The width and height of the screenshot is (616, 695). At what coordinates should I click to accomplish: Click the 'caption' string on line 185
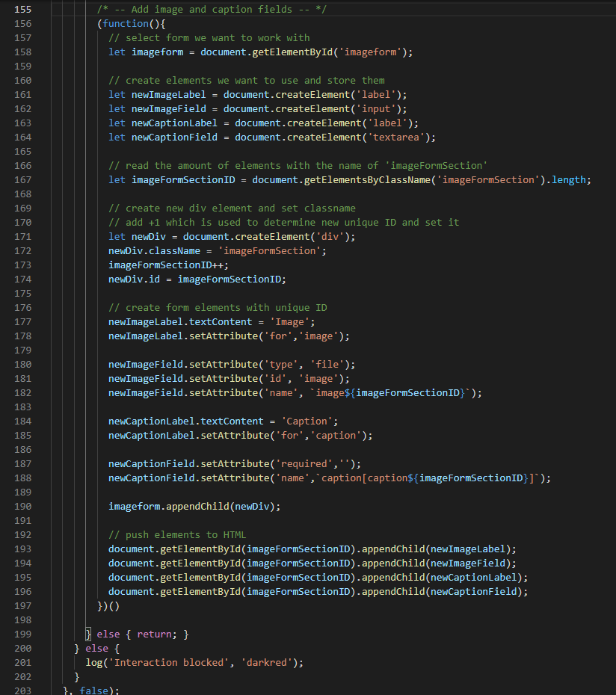[336, 435]
